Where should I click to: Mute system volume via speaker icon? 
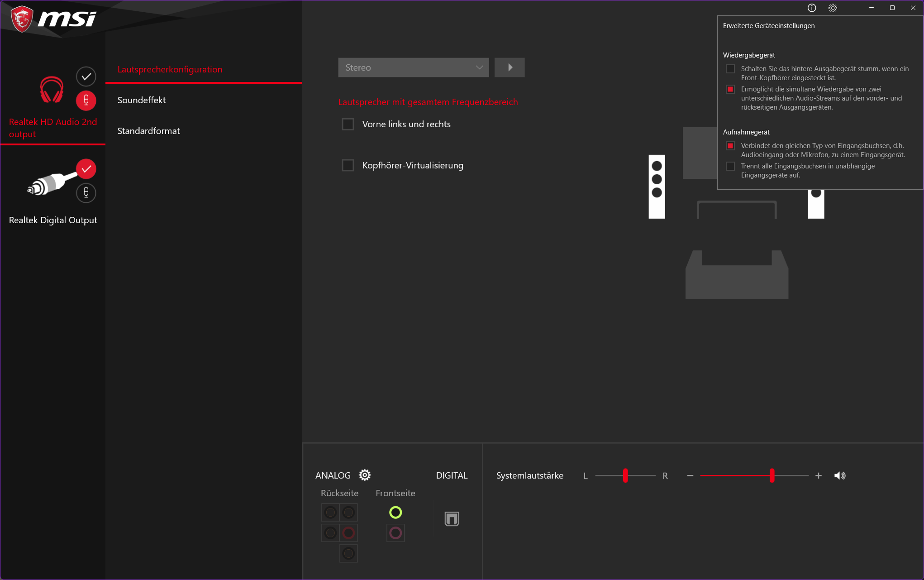(840, 475)
